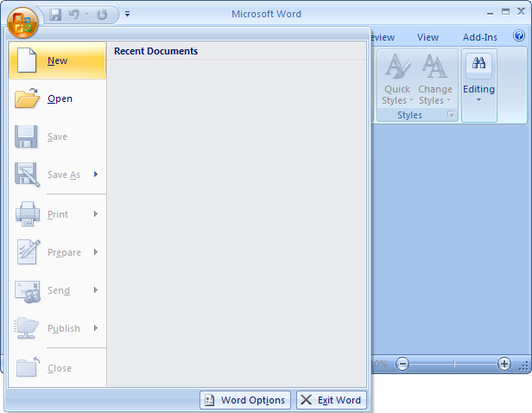Screen dimensions: 532x413
Task: Click the Recent Documents heading
Action: pos(155,51)
